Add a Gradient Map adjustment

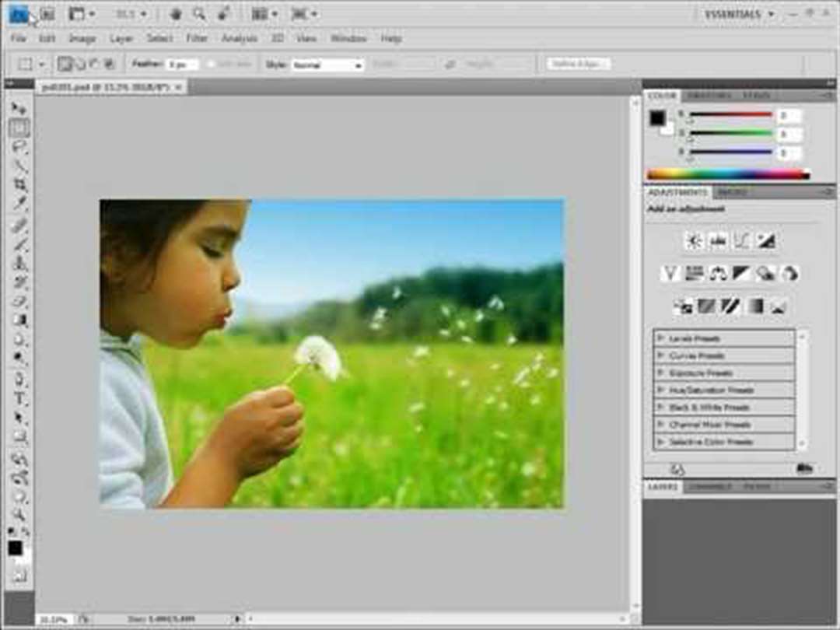click(x=754, y=306)
